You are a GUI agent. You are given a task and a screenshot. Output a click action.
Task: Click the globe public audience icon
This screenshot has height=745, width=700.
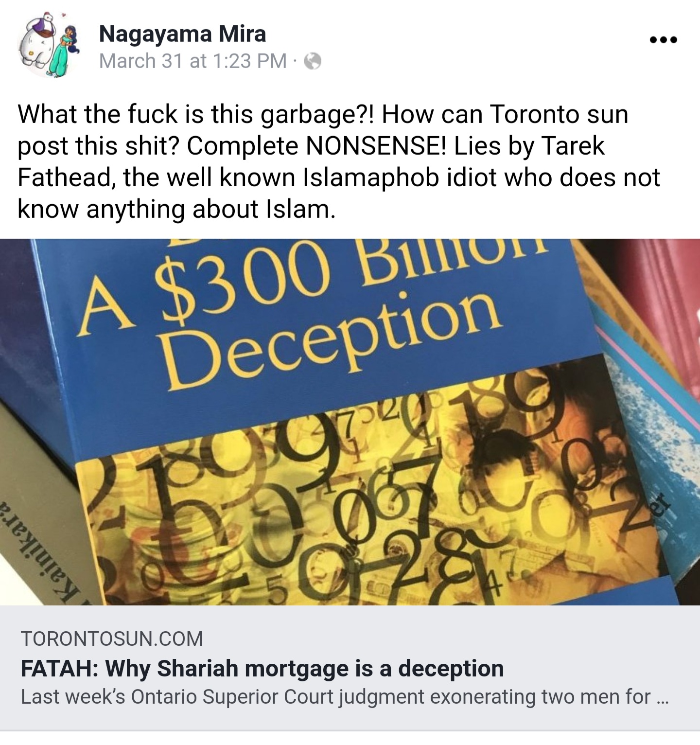click(313, 61)
